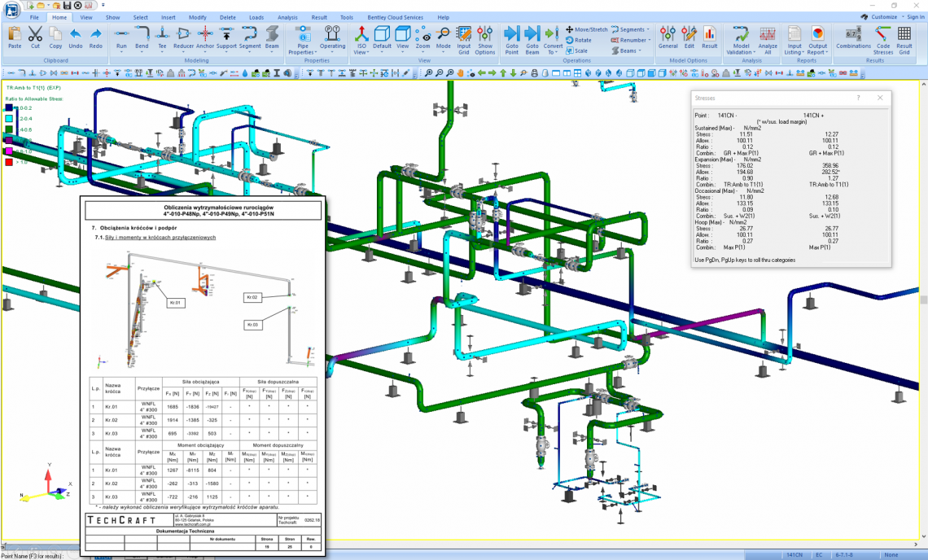
Task: Click the Support tool icon
Action: pyautogui.click(x=226, y=37)
